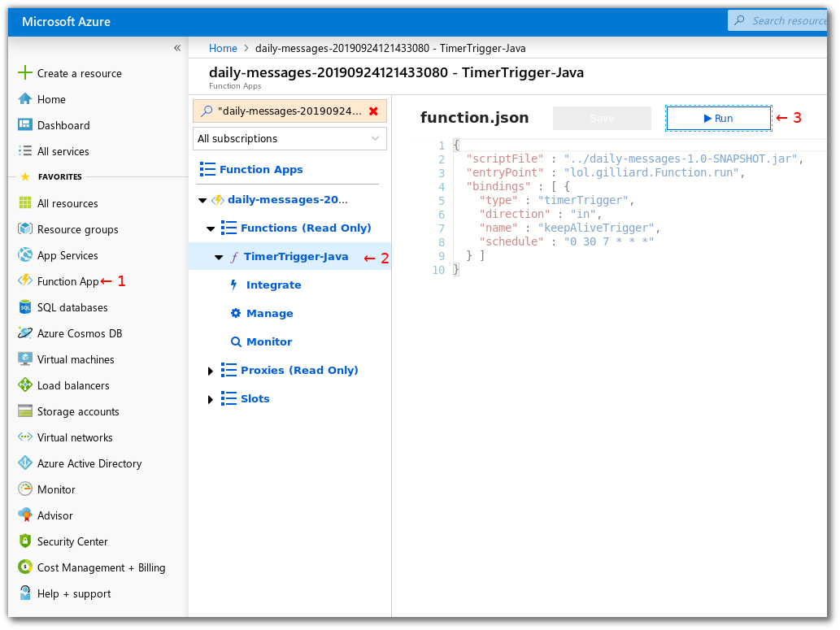
Task: Open the App Services globe icon
Action: pyautogui.click(x=24, y=255)
